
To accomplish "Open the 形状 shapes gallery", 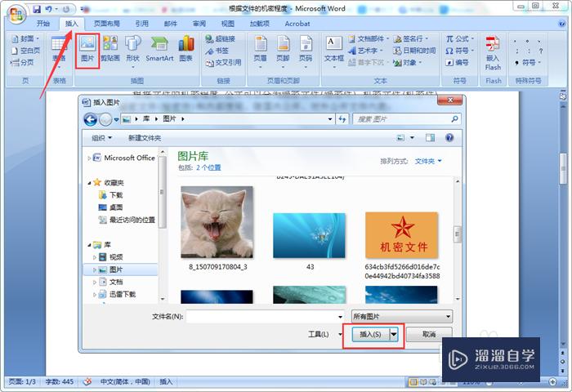I will tap(132, 51).
